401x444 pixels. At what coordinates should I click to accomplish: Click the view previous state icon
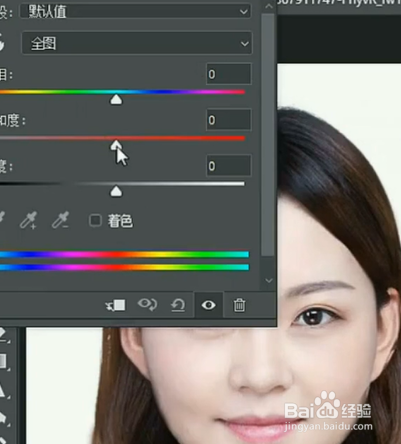(148, 305)
